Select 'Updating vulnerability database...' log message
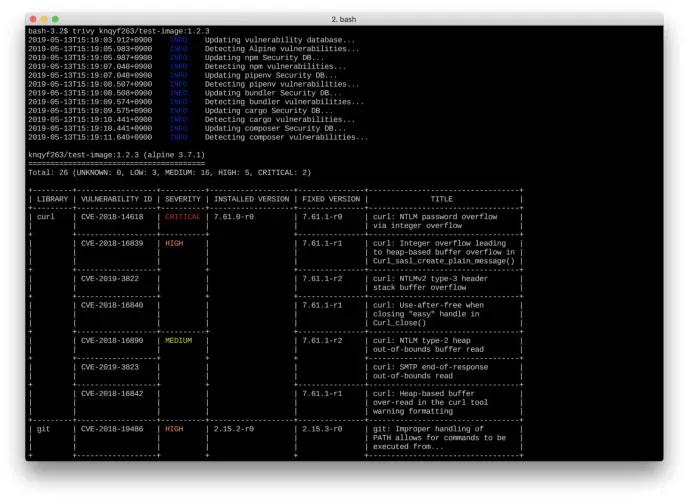Viewport: 689px width, 501px height. click(x=279, y=40)
